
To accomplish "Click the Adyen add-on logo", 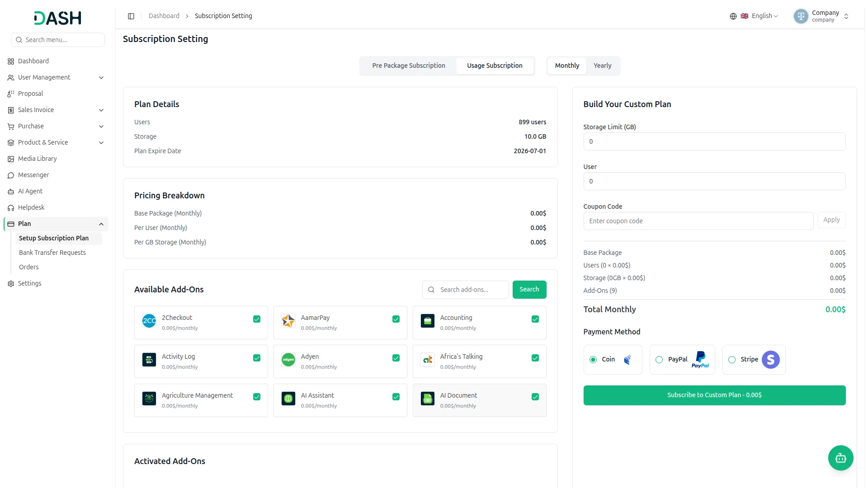I will pos(288,360).
